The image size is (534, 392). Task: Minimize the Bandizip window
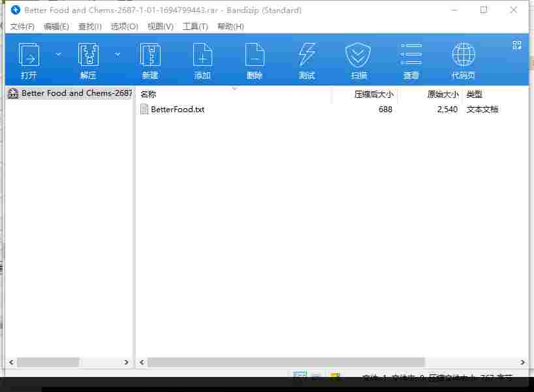click(x=454, y=10)
